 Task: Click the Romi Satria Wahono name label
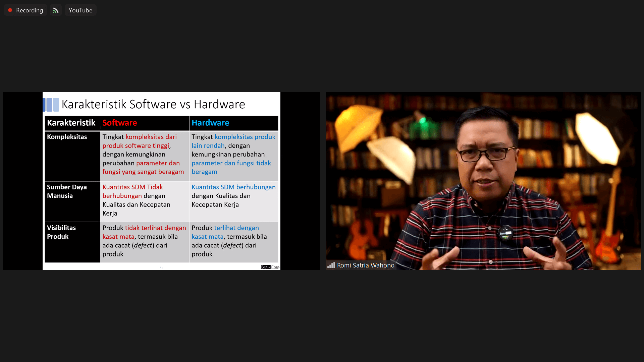pyautogui.click(x=366, y=265)
